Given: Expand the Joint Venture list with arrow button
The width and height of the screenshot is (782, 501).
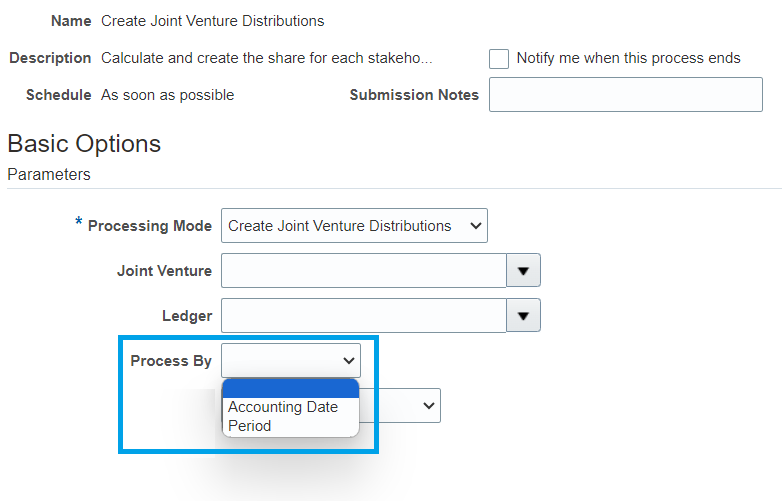Looking at the screenshot, I should point(523,271).
